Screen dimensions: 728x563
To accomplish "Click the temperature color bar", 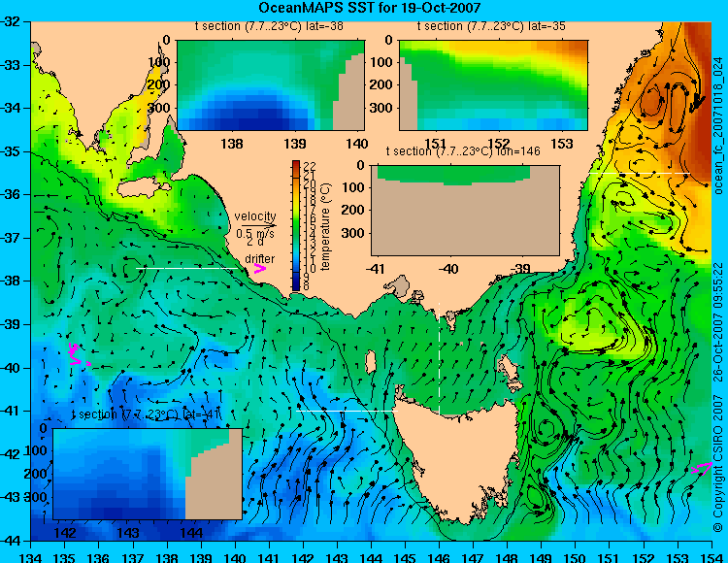I will tap(296, 225).
